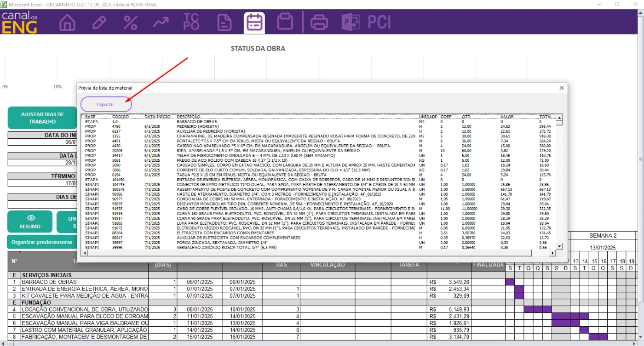This screenshot has height=346, width=644.
Task: Open the PowerPoint export icon
Action: click(350, 22)
